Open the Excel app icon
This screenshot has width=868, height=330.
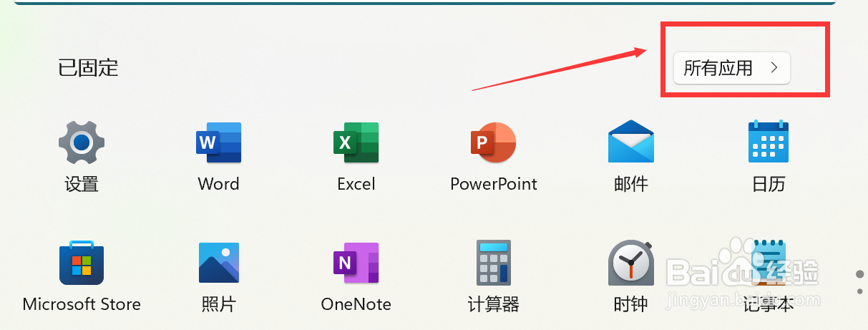click(x=356, y=142)
